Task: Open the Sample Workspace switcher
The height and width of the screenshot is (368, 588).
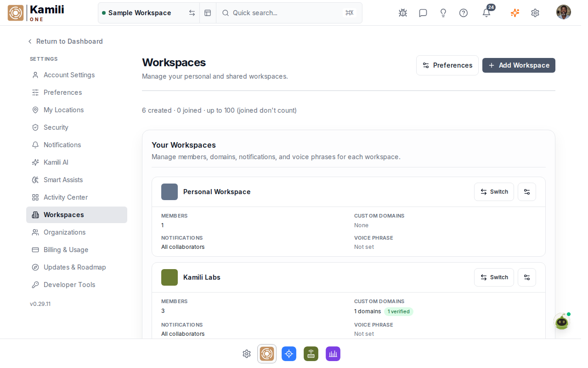Action: click(x=148, y=13)
